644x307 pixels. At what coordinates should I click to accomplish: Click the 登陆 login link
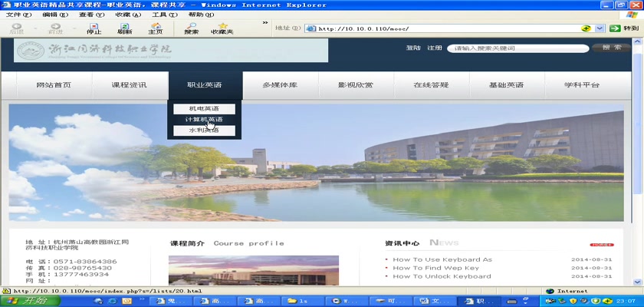413,48
